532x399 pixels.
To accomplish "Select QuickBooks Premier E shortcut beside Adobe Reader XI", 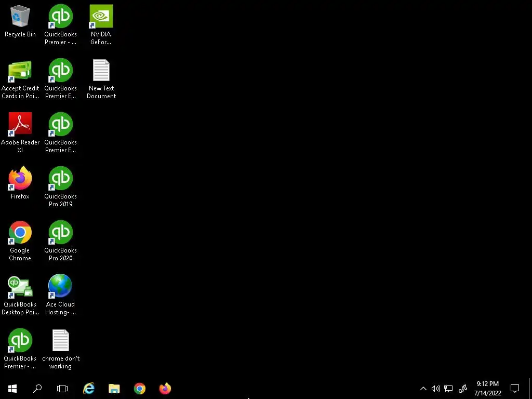I will point(60,133).
